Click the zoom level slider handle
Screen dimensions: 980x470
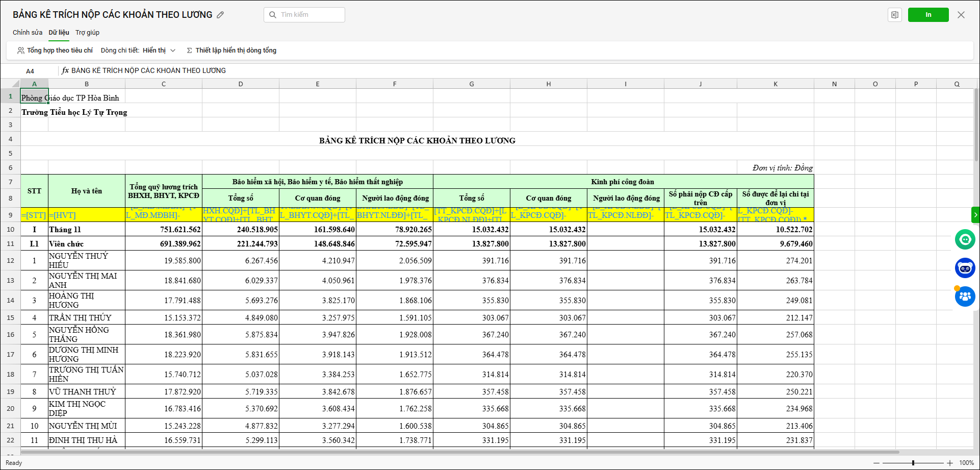(913, 463)
